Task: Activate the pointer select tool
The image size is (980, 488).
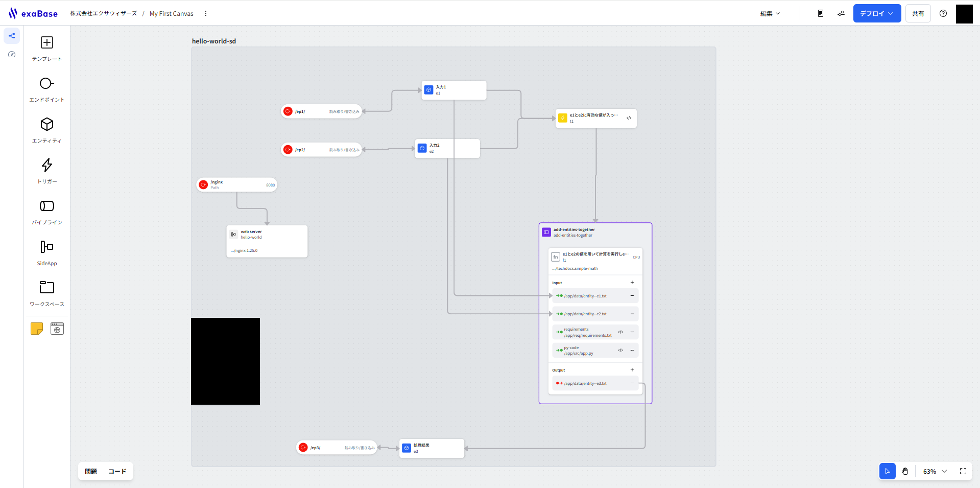Action: coord(888,471)
